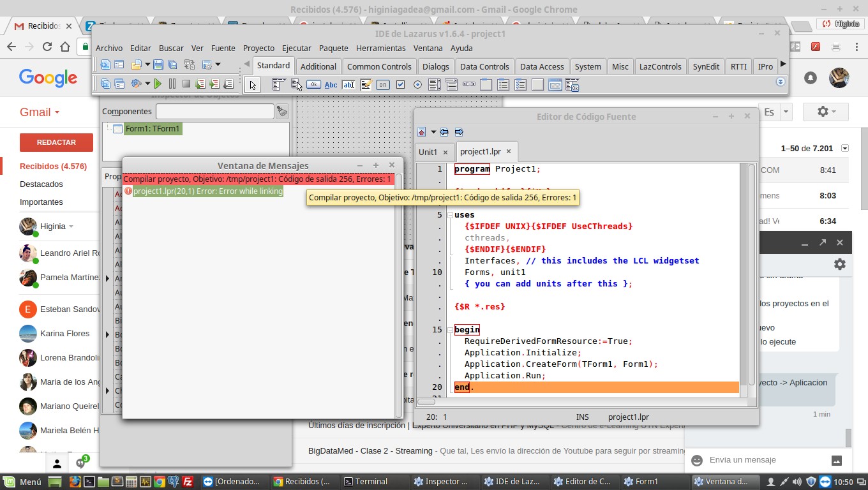Screen dimensions: 868x490
Task: Select the TListBox component icon
Action: tap(435, 84)
